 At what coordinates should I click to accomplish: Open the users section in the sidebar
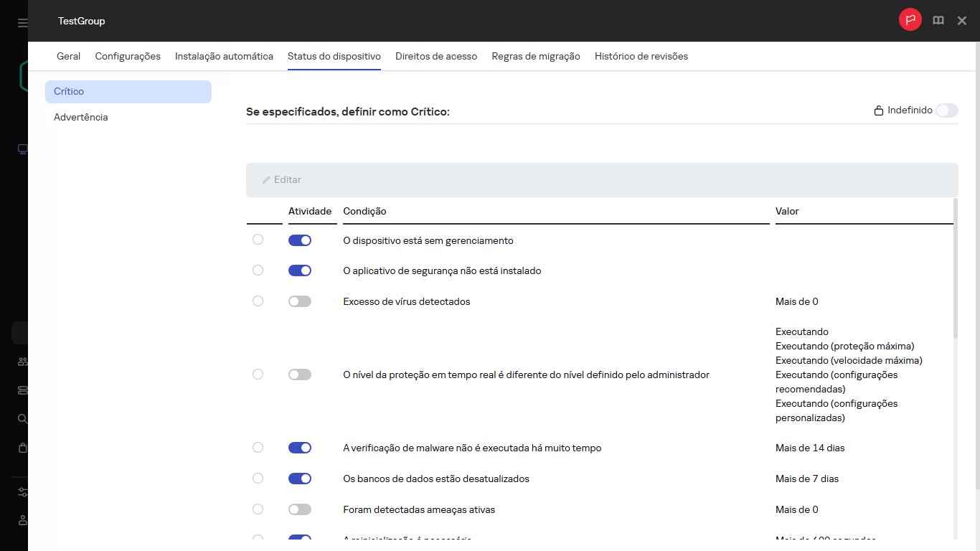tap(22, 361)
